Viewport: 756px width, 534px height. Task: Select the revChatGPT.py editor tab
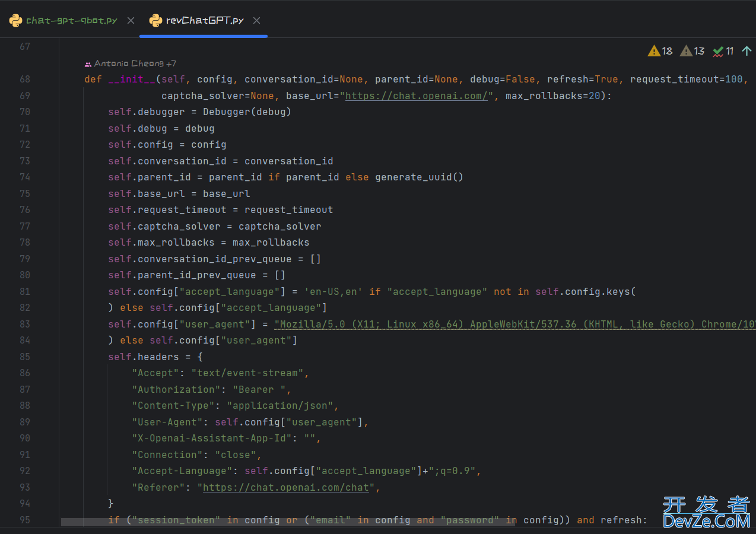coord(205,20)
